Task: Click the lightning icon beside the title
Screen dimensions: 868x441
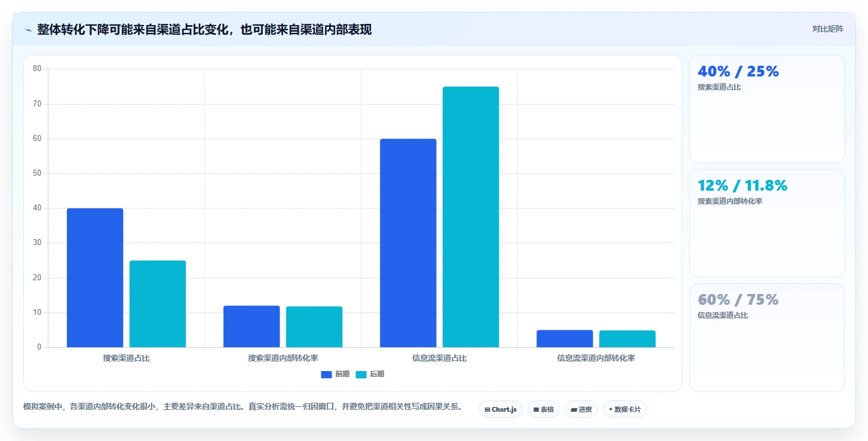Action: pos(28,30)
